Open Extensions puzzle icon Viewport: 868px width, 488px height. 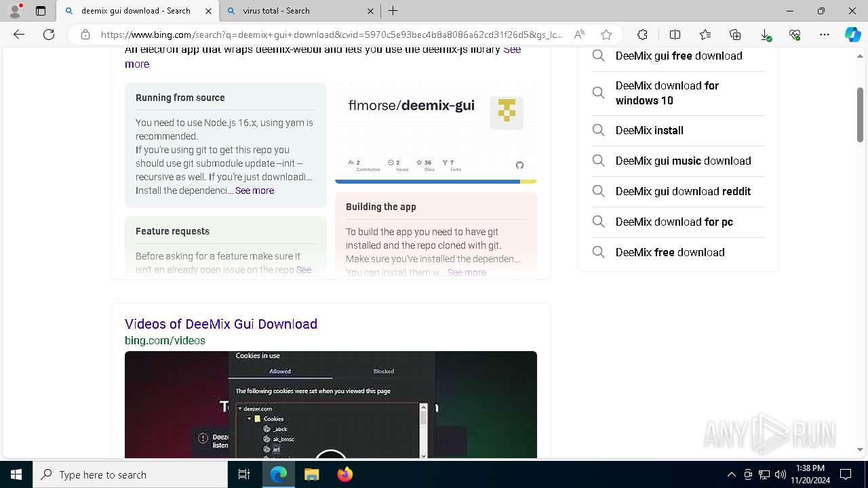click(642, 35)
